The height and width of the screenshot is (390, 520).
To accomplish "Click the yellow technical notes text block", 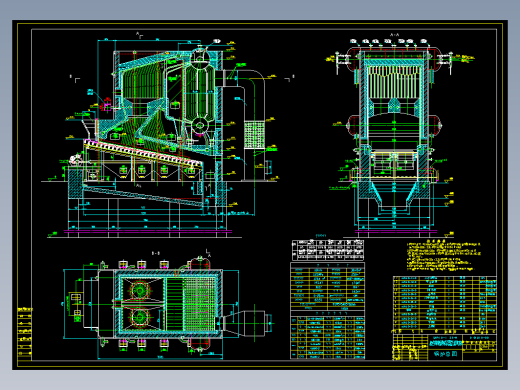I will (x=444, y=256).
